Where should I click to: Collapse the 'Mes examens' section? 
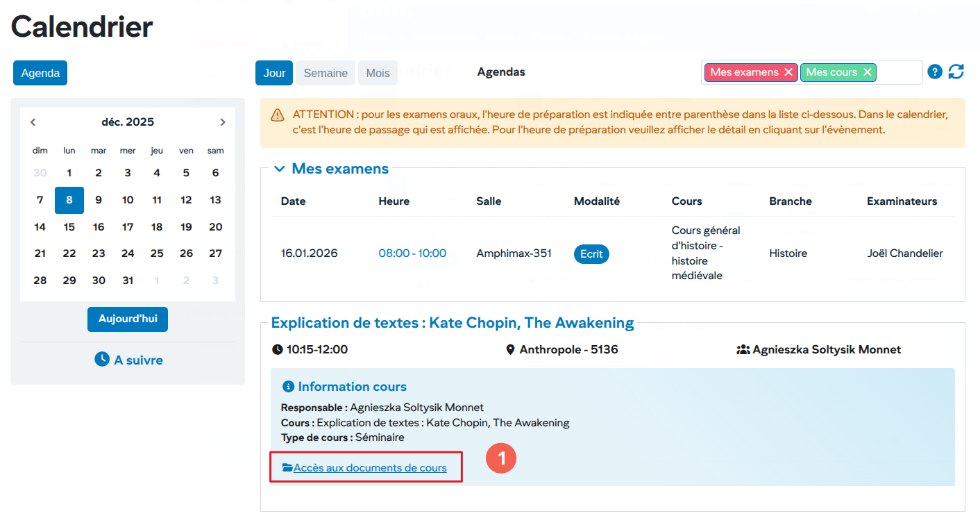280,169
